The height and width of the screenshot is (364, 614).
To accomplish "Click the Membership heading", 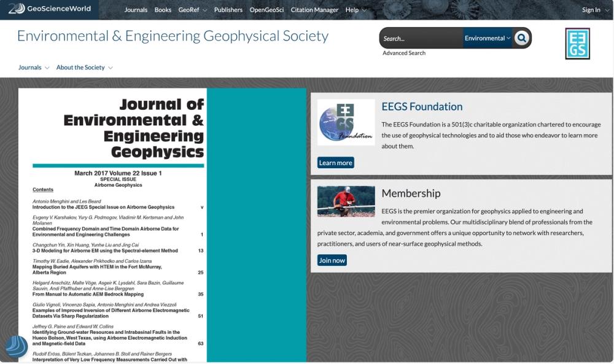I will pyautogui.click(x=411, y=193).
